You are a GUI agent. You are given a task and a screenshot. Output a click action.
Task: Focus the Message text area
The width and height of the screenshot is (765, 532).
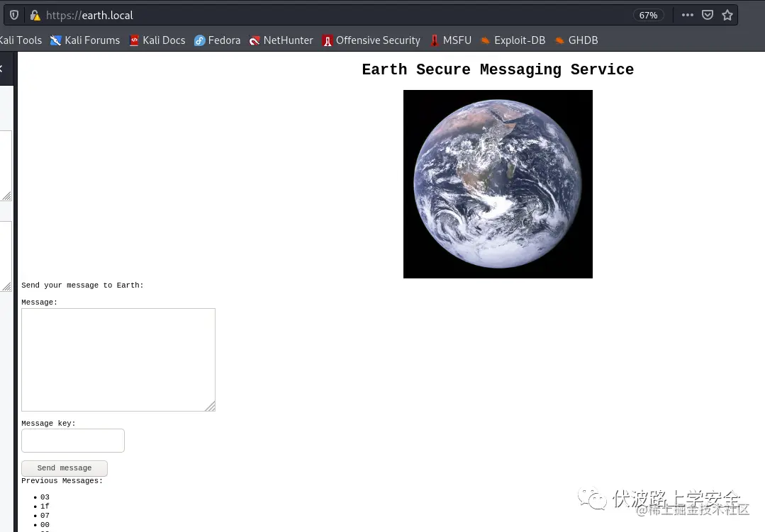tap(118, 358)
